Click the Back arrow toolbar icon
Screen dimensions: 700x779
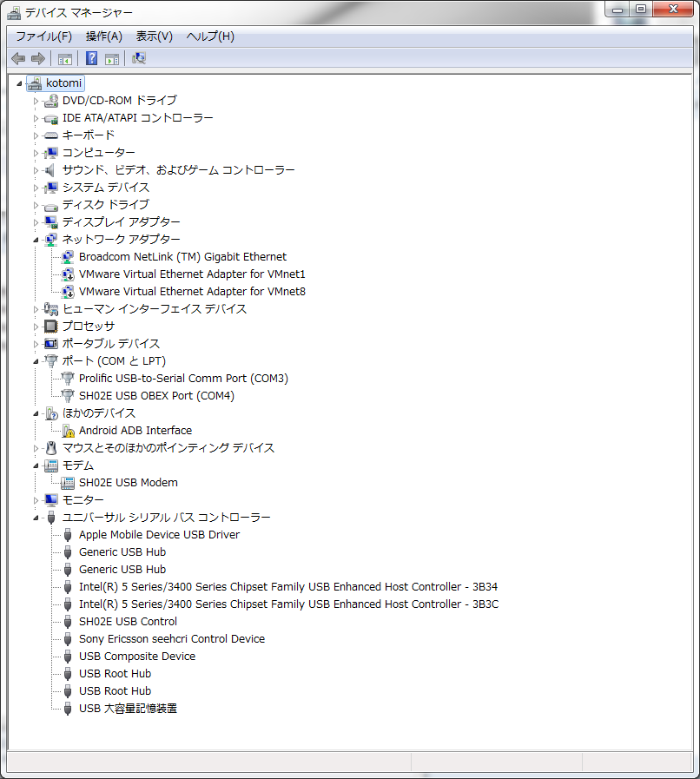pyautogui.click(x=17, y=58)
